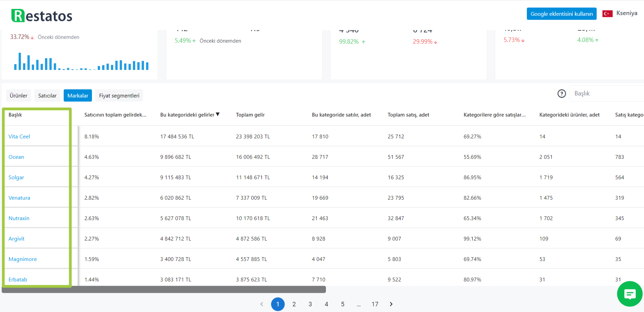644x312 pixels.
Task: Open the Venatura brand link
Action: 19,198
